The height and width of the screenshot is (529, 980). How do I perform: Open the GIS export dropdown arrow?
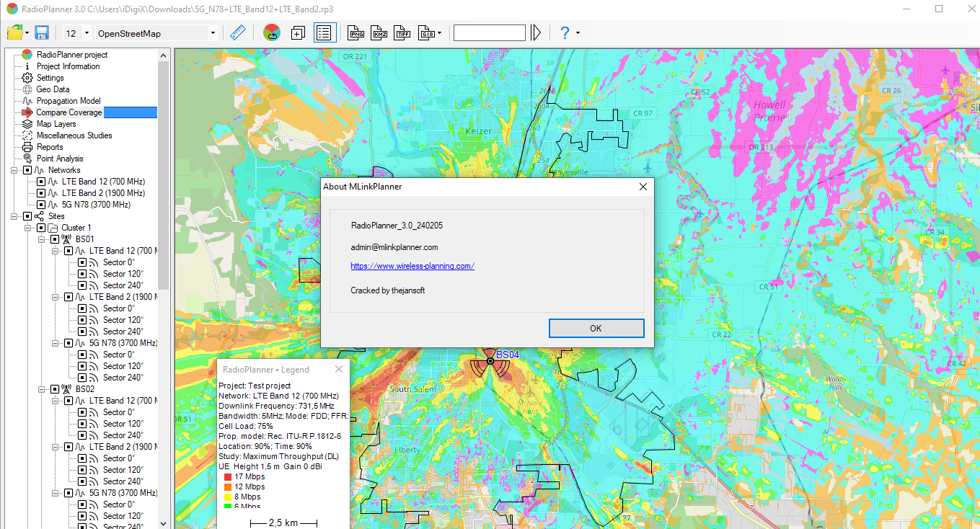click(439, 33)
